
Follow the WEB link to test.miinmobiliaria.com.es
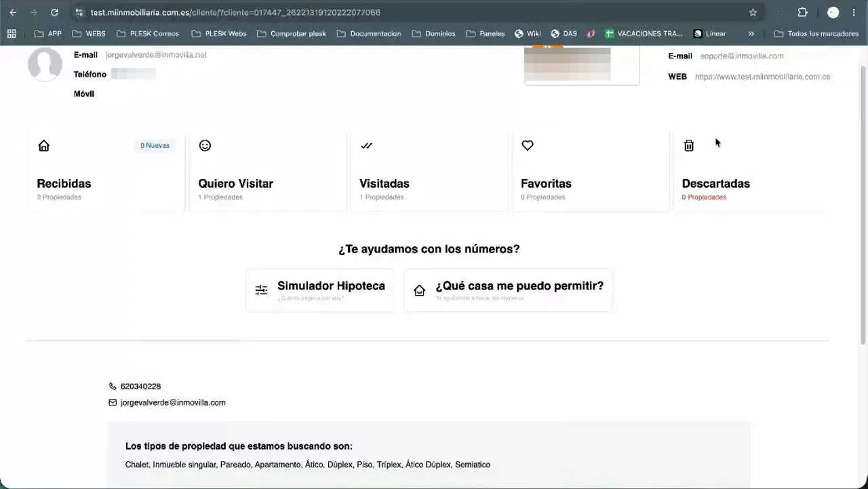763,77
